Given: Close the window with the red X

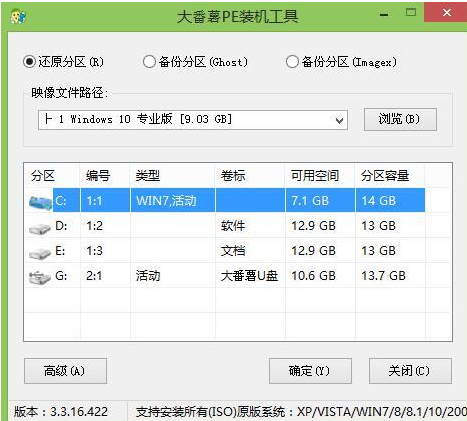Looking at the screenshot, I should pos(446,13).
